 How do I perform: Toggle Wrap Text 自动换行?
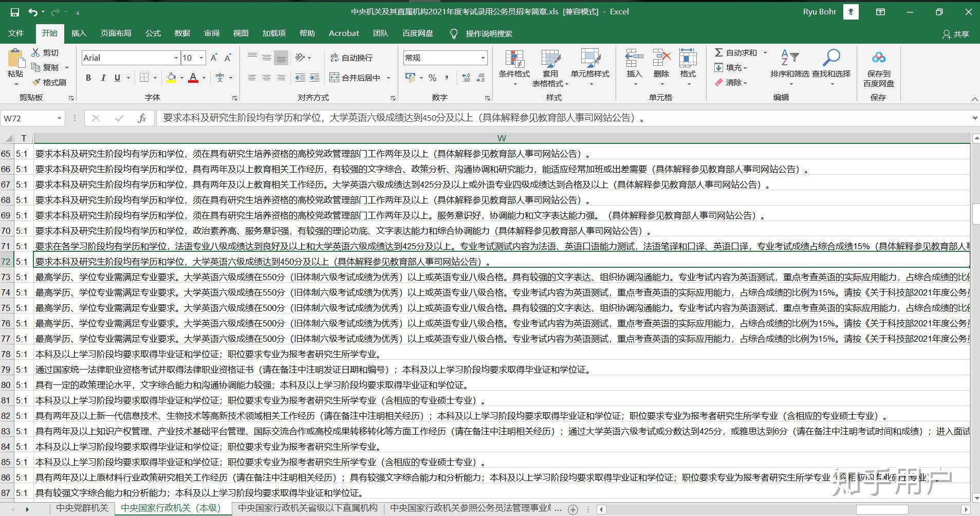point(352,58)
